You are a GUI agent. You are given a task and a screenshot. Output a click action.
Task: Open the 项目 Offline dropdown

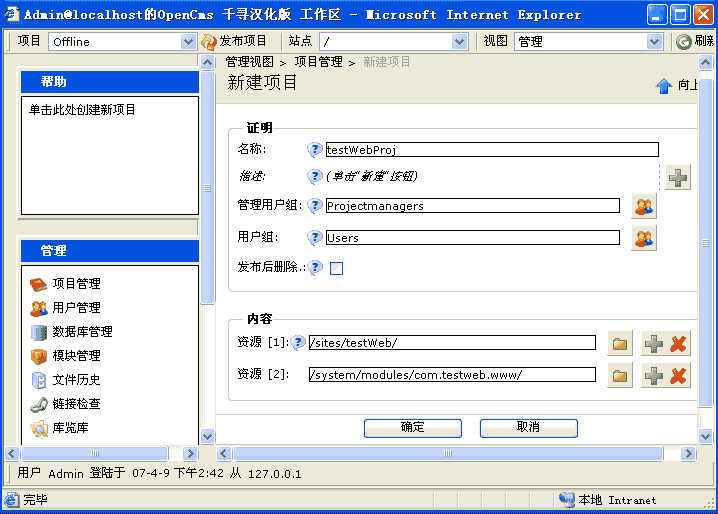pyautogui.click(x=188, y=42)
